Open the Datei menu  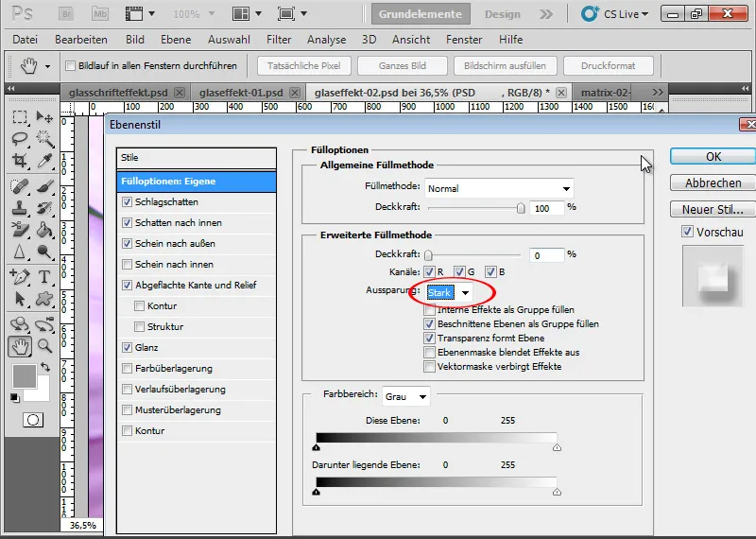[x=26, y=40]
